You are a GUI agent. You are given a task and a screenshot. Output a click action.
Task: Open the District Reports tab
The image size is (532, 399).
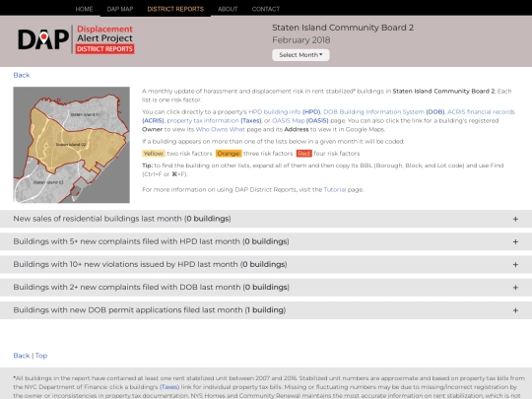point(175,9)
